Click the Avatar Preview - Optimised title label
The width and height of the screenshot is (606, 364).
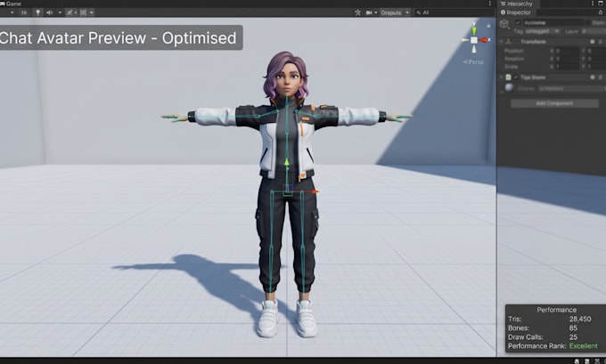pyautogui.click(x=119, y=38)
